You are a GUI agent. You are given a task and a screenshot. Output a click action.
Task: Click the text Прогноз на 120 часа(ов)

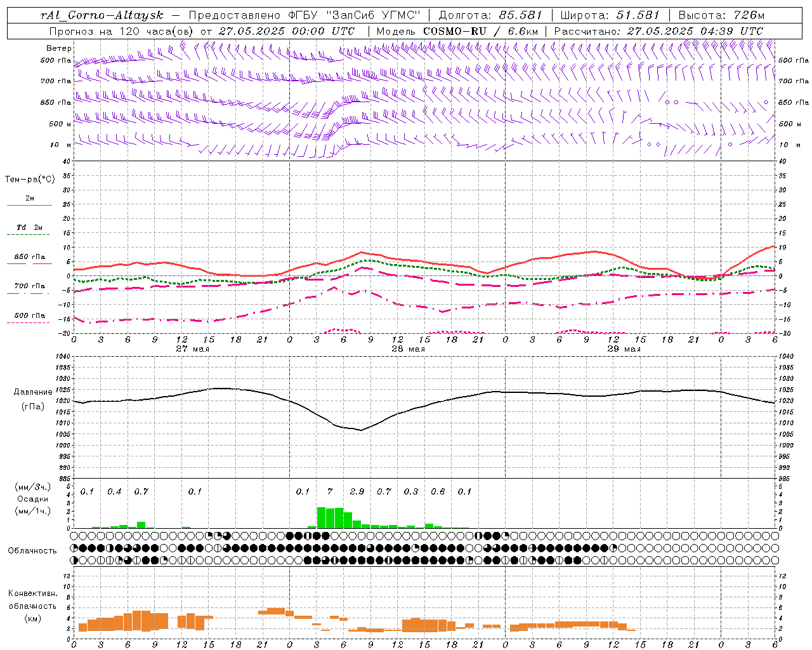pos(122,31)
